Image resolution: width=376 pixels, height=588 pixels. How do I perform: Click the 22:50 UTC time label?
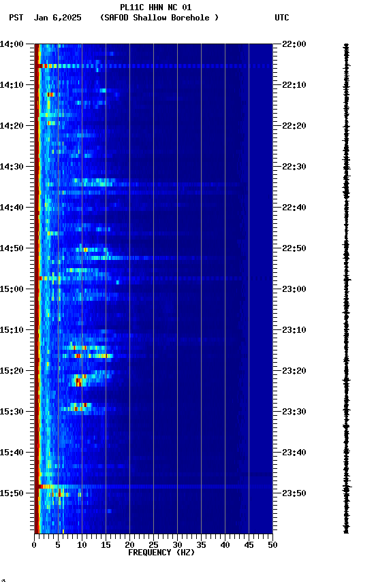click(x=294, y=248)
